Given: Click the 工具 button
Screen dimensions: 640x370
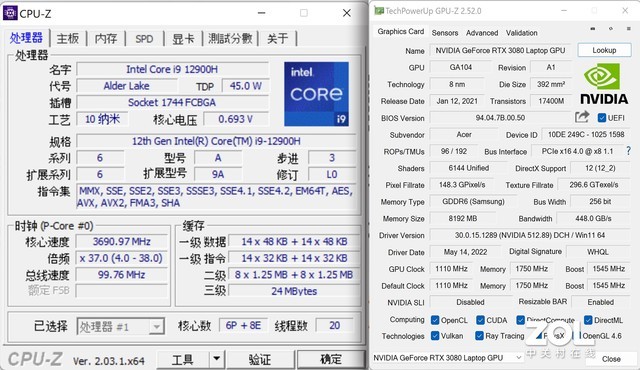Looking at the screenshot, I should pyautogui.click(x=184, y=359).
